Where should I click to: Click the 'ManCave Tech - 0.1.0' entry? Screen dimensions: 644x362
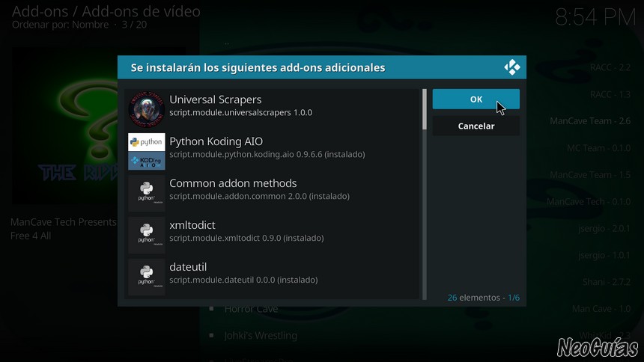tap(588, 202)
